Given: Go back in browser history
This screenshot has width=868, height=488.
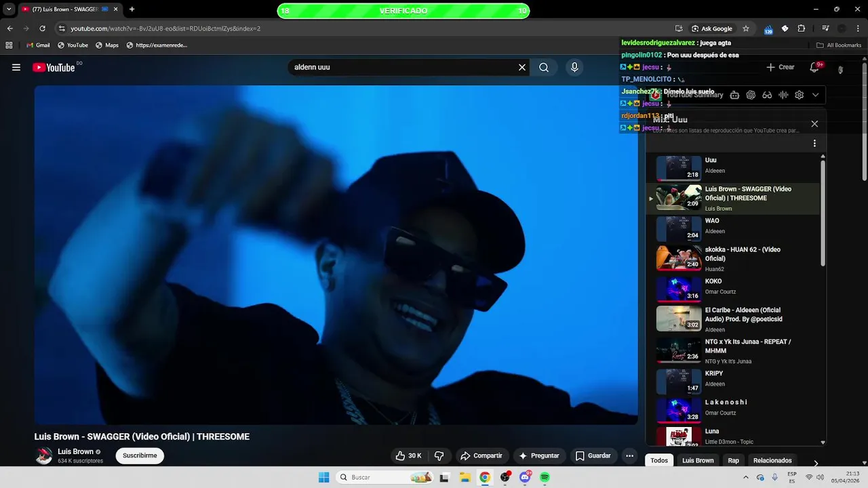Looking at the screenshot, I should (x=9, y=28).
